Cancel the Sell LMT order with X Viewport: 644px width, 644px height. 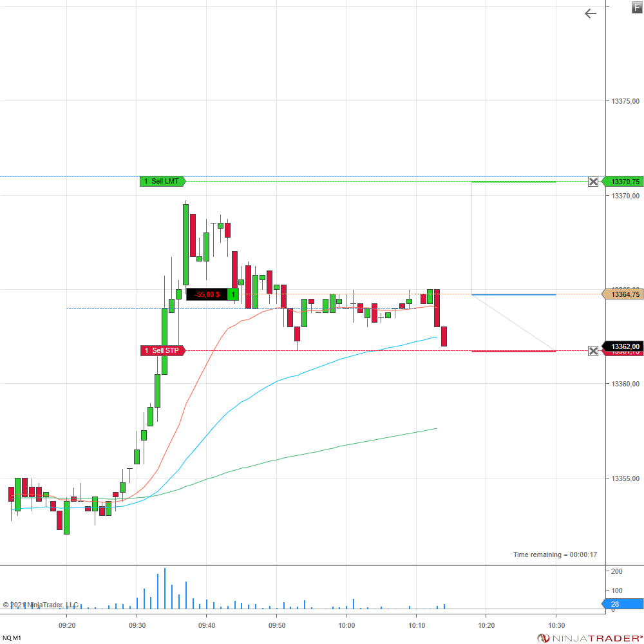pyautogui.click(x=593, y=182)
